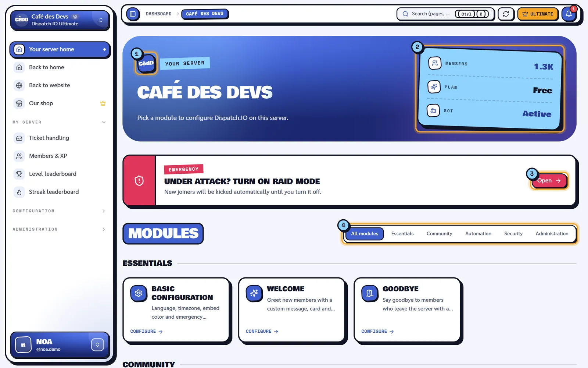Image resolution: width=588 pixels, height=368 pixels.
Task: Click Configure on the Welcome card
Action: pyautogui.click(x=262, y=332)
